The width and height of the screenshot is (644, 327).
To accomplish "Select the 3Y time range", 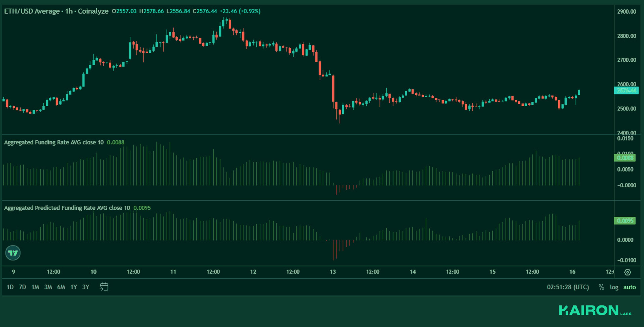I will pos(86,287).
